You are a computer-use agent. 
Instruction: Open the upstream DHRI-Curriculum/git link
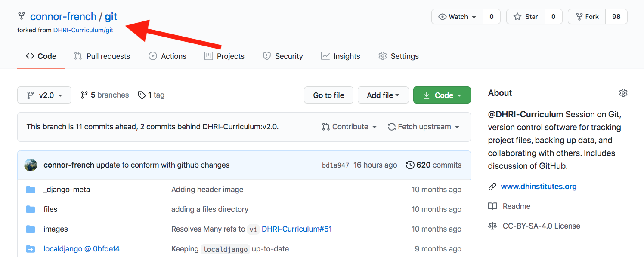(x=83, y=30)
